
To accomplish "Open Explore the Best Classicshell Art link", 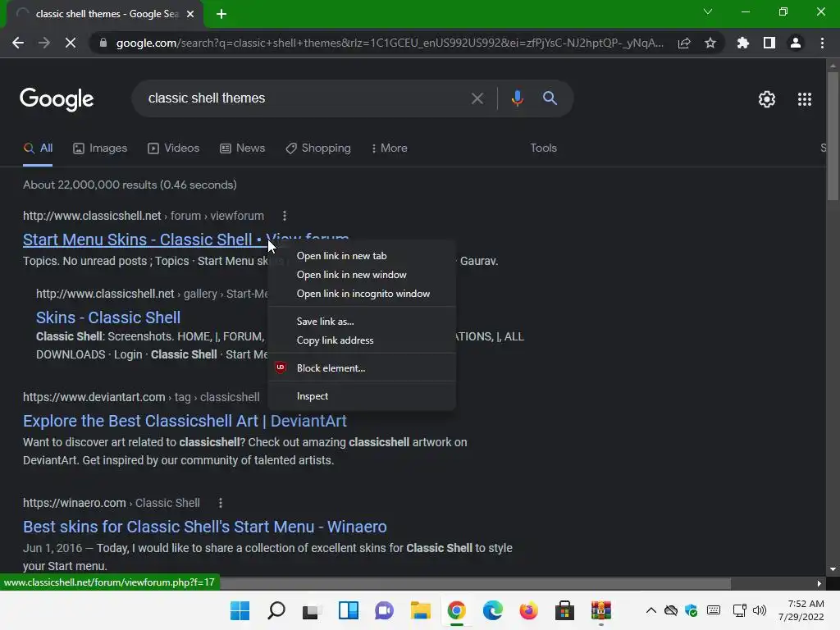I will tap(185, 421).
